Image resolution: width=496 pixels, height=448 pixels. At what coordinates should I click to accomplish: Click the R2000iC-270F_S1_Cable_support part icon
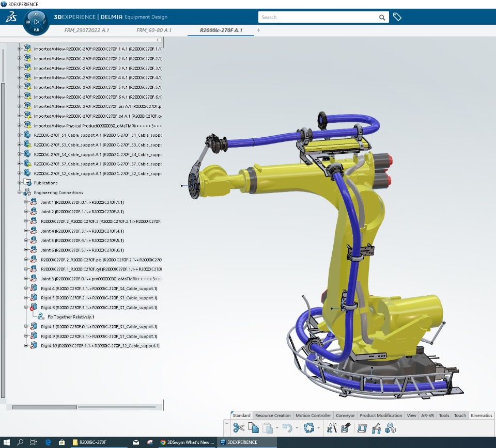click(x=27, y=135)
